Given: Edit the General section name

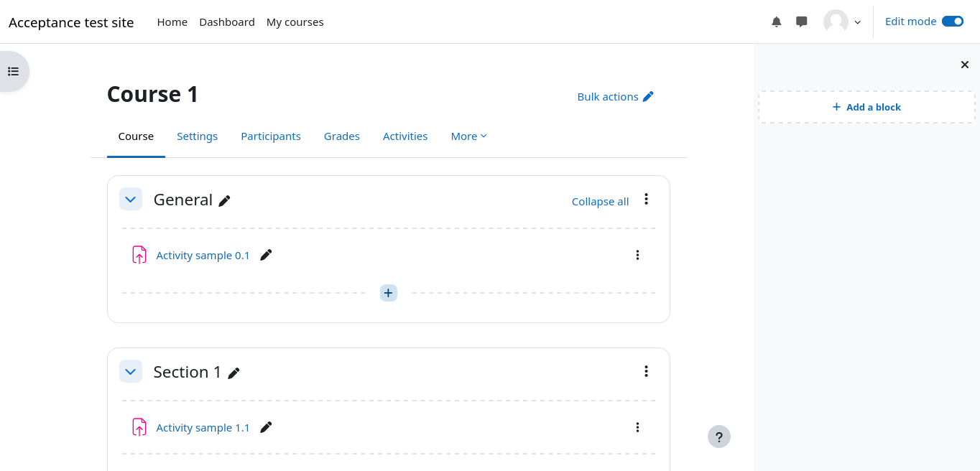Looking at the screenshot, I should [225, 201].
